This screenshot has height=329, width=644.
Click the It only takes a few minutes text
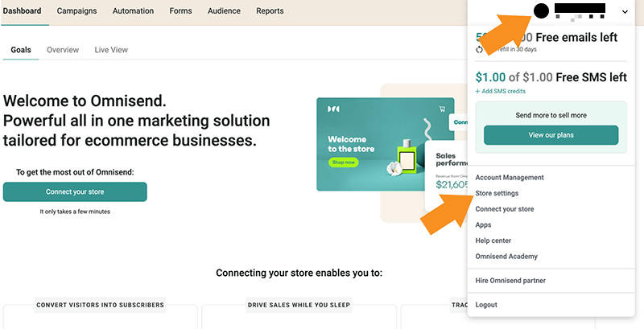pos(75,212)
